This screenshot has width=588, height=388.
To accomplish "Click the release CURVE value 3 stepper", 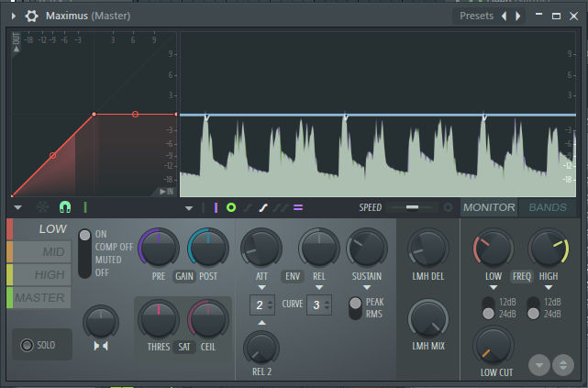I will [319, 305].
